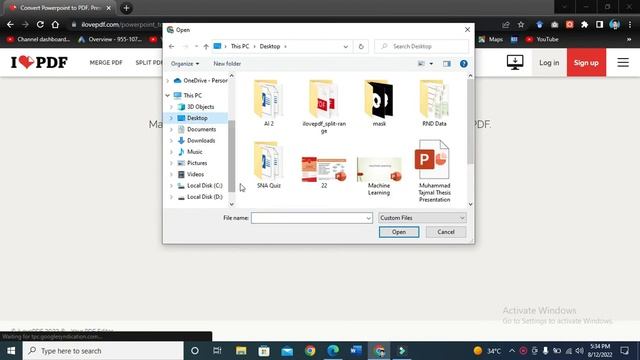The width and height of the screenshot is (640, 360).
Task: Open the iLovePDF hamburger menu
Action: point(623,62)
